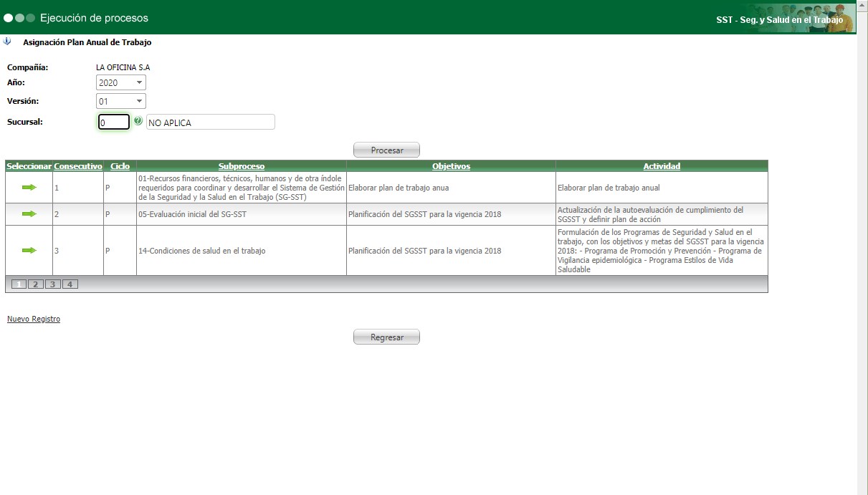Open the Nuevo Registro link
Viewport: 868px width, 495px height.
click(x=34, y=319)
